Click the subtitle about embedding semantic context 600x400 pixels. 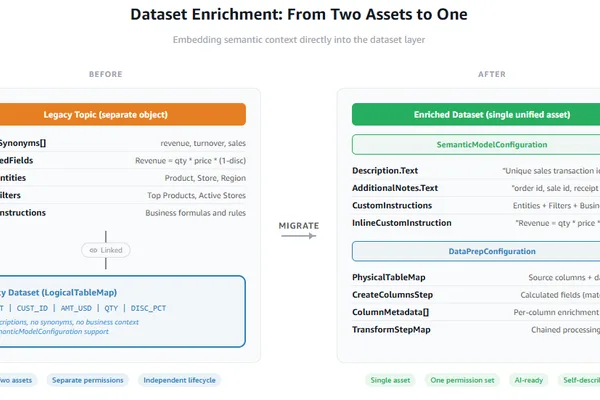click(x=299, y=40)
